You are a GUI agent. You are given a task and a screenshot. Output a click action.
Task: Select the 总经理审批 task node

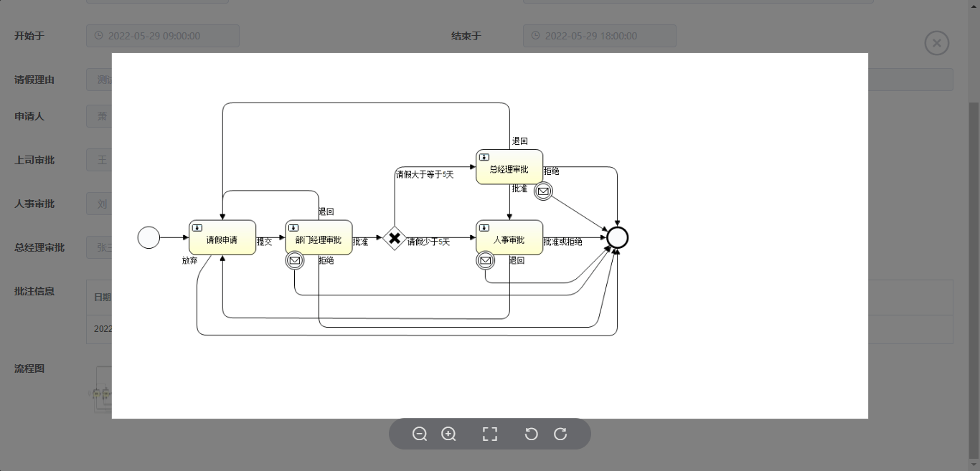point(509,167)
